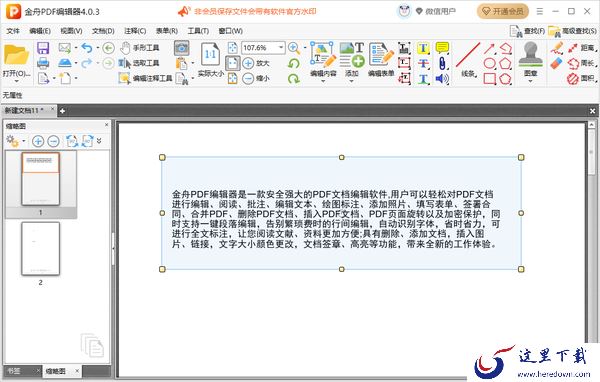This screenshot has width=600, height=382.
Task: Undo the last action with blue arrow
Action: tap(87, 48)
